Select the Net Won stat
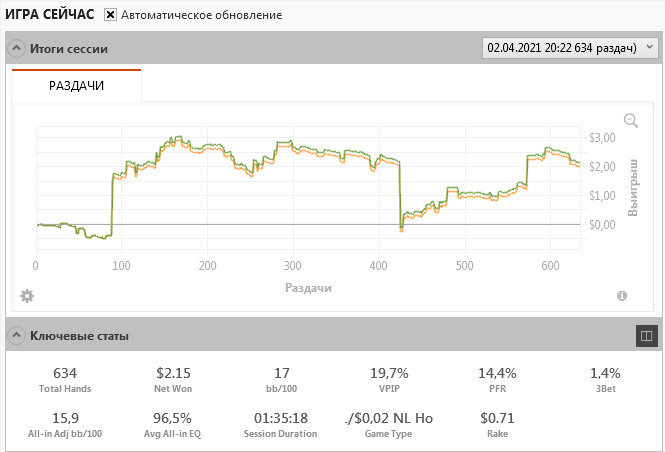The width and height of the screenshot is (665, 452). coord(174,374)
